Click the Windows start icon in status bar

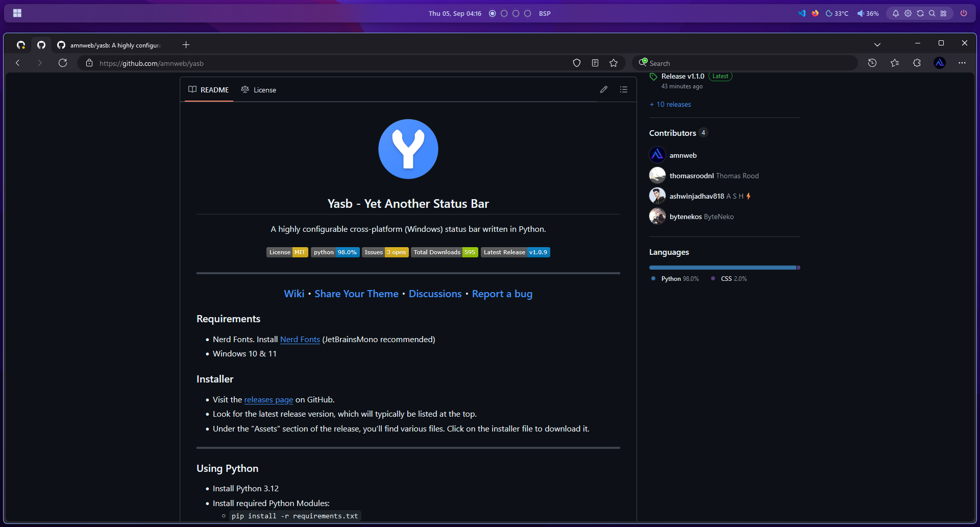coord(17,13)
